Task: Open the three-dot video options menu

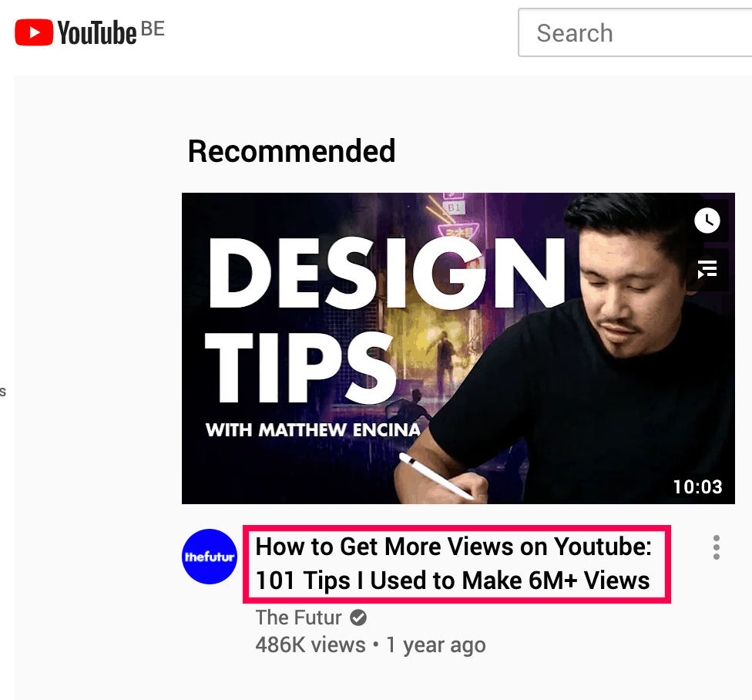Action: pyautogui.click(x=716, y=547)
